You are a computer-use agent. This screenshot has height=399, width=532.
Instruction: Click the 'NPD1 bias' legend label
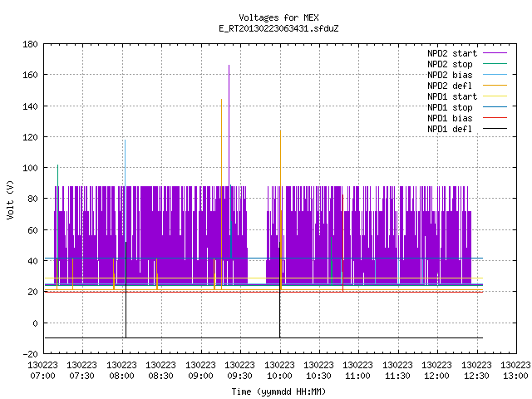[450, 118]
